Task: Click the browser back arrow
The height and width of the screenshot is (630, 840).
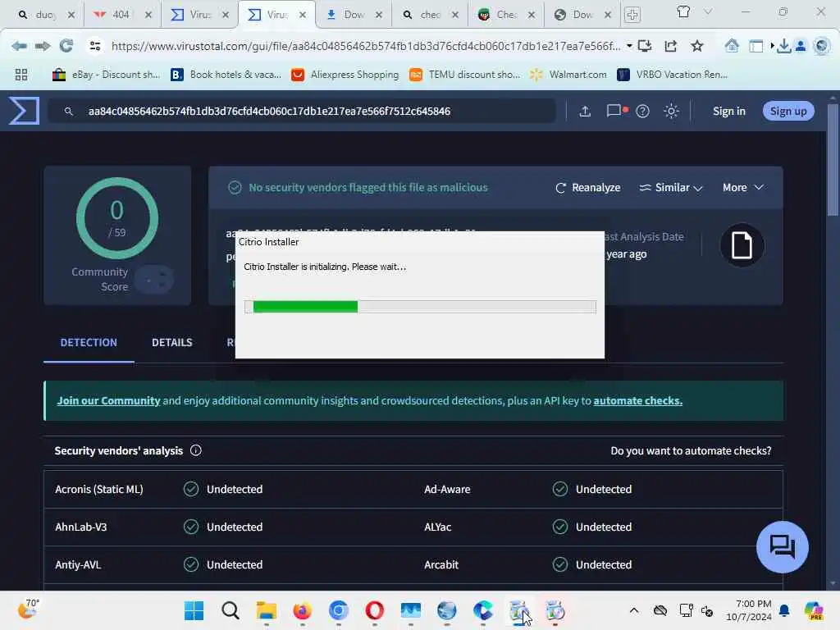Action: click(x=20, y=46)
